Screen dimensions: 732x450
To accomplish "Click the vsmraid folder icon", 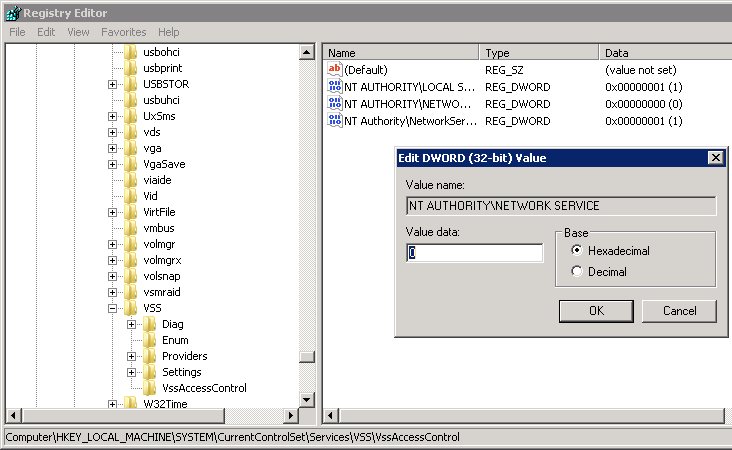I will tap(130, 292).
